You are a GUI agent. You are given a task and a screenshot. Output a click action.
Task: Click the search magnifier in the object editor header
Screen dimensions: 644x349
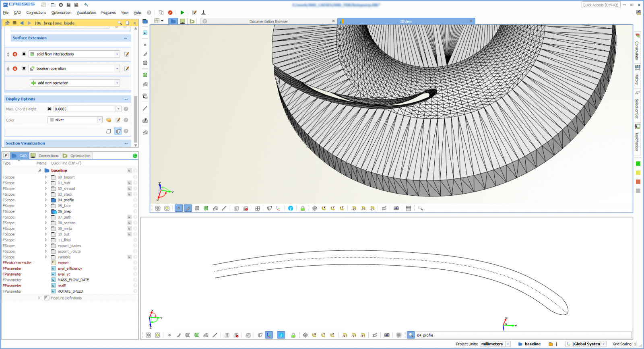point(120,23)
